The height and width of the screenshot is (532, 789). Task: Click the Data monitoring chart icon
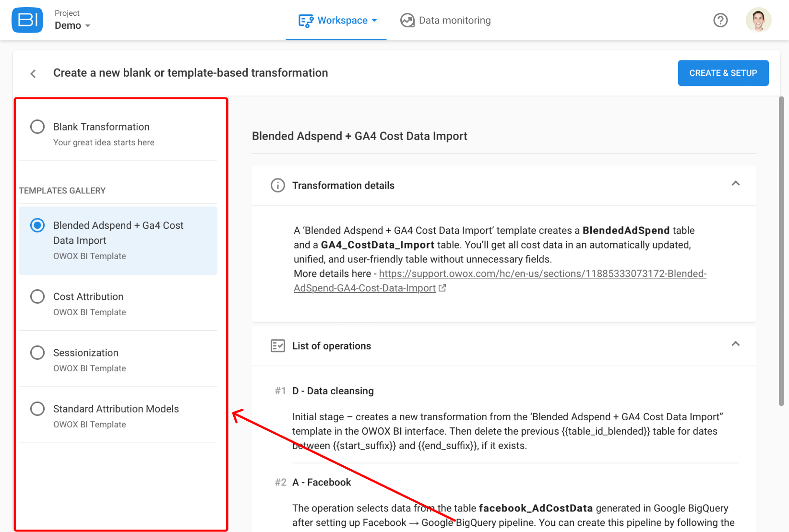(x=407, y=20)
